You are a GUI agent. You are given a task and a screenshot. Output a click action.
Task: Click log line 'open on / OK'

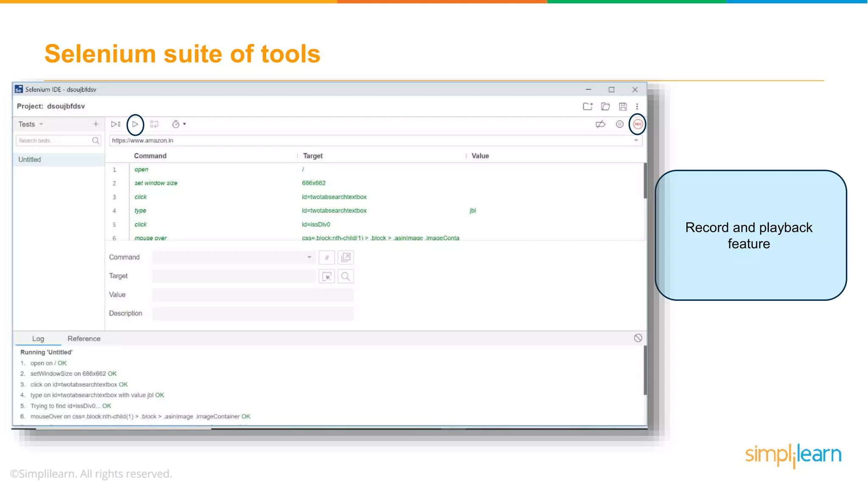coord(48,363)
